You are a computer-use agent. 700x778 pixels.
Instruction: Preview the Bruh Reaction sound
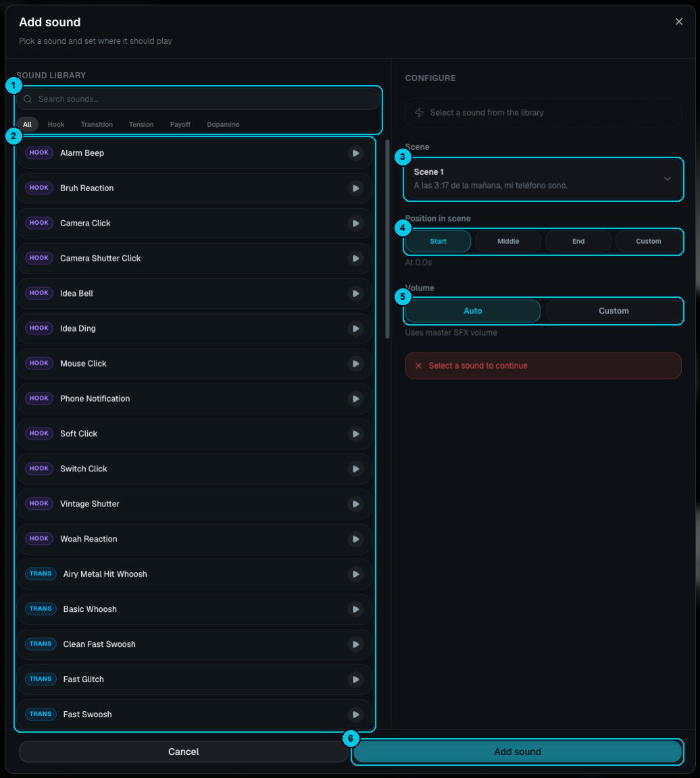[x=355, y=188]
